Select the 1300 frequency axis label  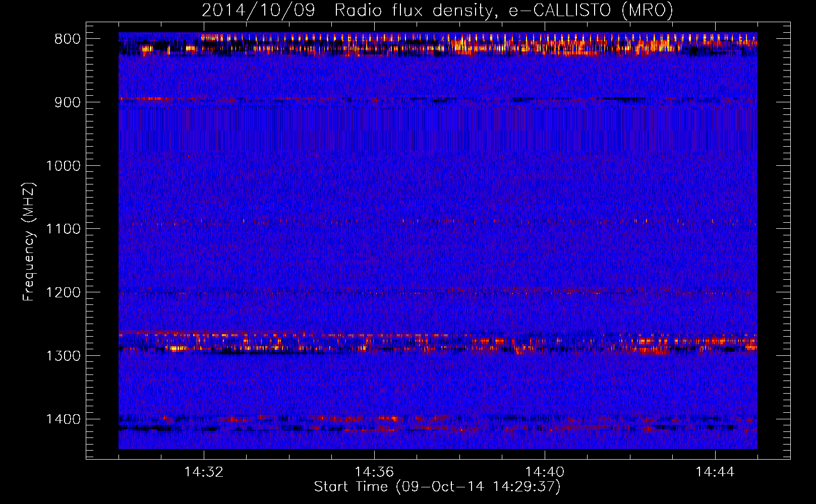point(63,356)
